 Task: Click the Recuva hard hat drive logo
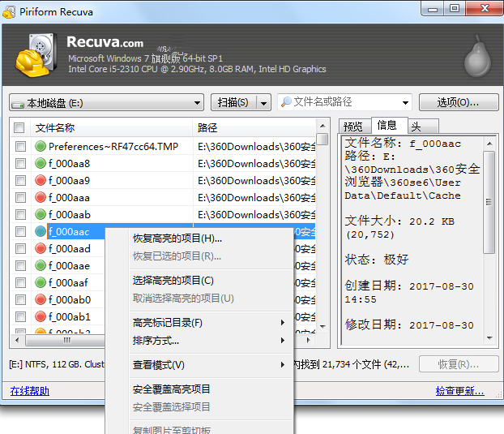pos(36,54)
